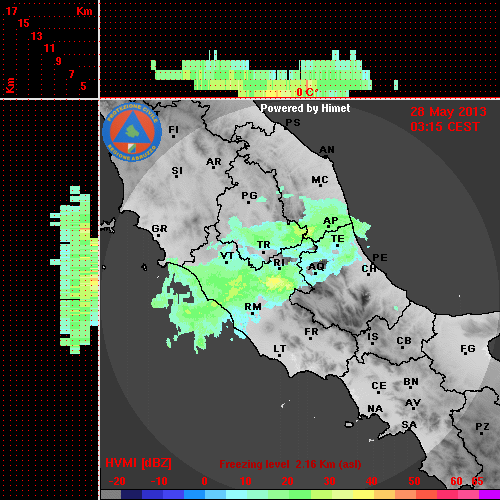Click the RI city label

click(x=279, y=264)
